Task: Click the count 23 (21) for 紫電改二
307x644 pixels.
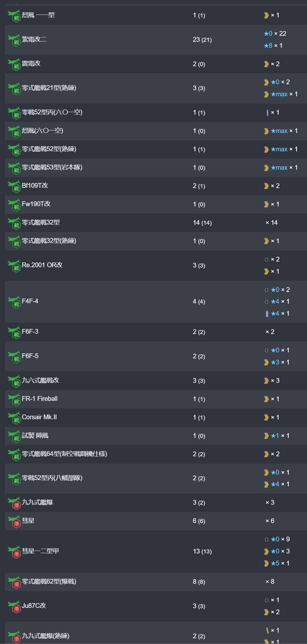Action: click(x=202, y=40)
